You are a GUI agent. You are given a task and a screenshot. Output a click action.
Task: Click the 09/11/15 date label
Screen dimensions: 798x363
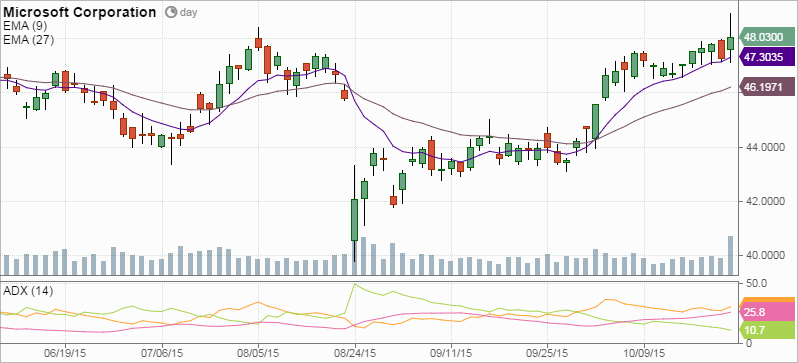click(450, 352)
